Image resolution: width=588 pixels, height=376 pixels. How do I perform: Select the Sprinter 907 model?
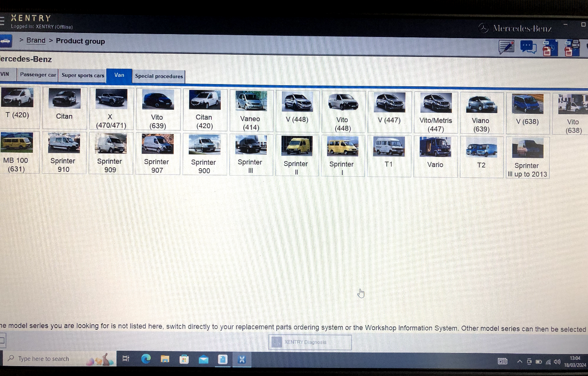point(157,154)
